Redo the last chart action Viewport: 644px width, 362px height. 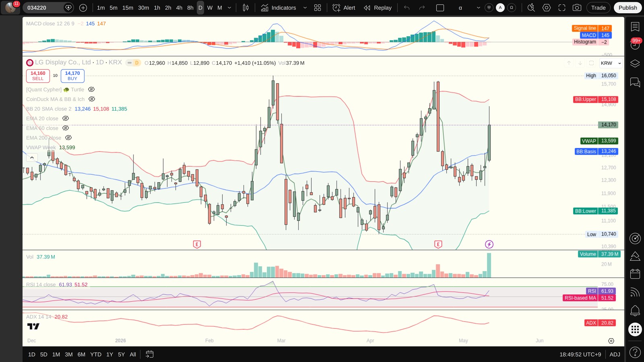[422, 8]
